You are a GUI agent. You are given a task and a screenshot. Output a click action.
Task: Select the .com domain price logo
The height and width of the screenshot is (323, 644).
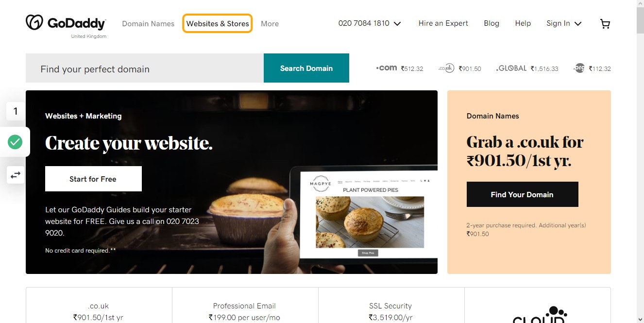(x=387, y=68)
